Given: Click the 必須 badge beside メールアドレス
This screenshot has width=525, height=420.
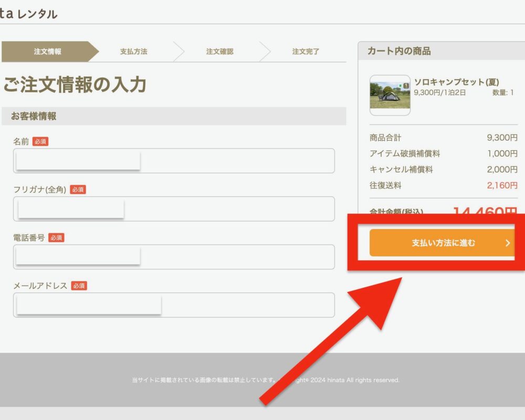Looking at the screenshot, I should [x=79, y=286].
